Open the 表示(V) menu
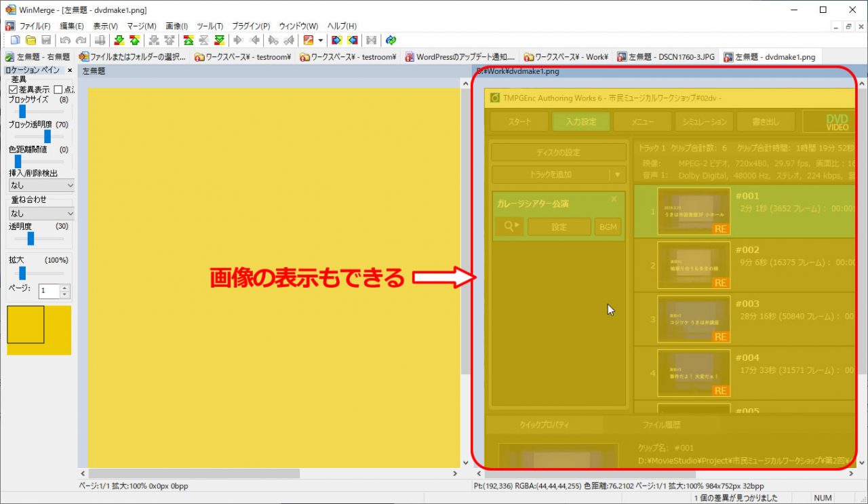868x504 pixels. pos(105,26)
